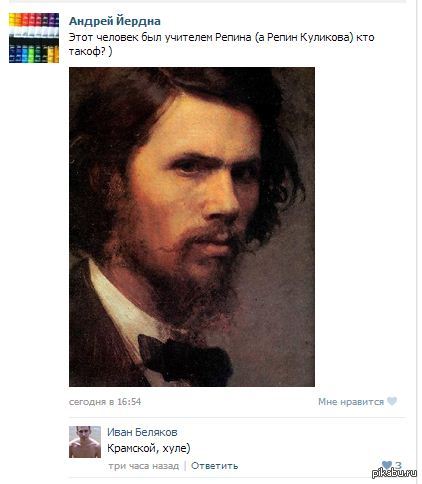422x484 pixels.
Task: Open the attached portrait painting image
Action: click(x=192, y=227)
